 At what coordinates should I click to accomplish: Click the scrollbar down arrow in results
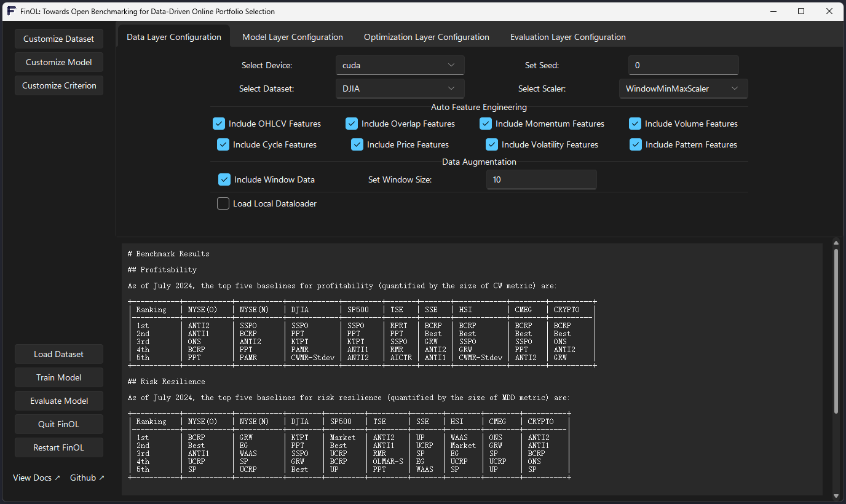pyautogui.click(x=836, y=496)
